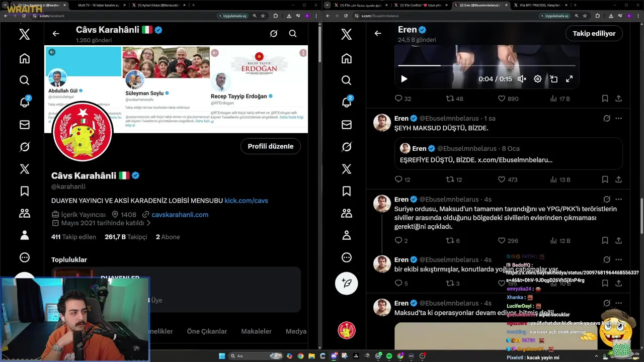
Task: Reply to the Suriye ordusu post
Action: [x=398, y=241]
